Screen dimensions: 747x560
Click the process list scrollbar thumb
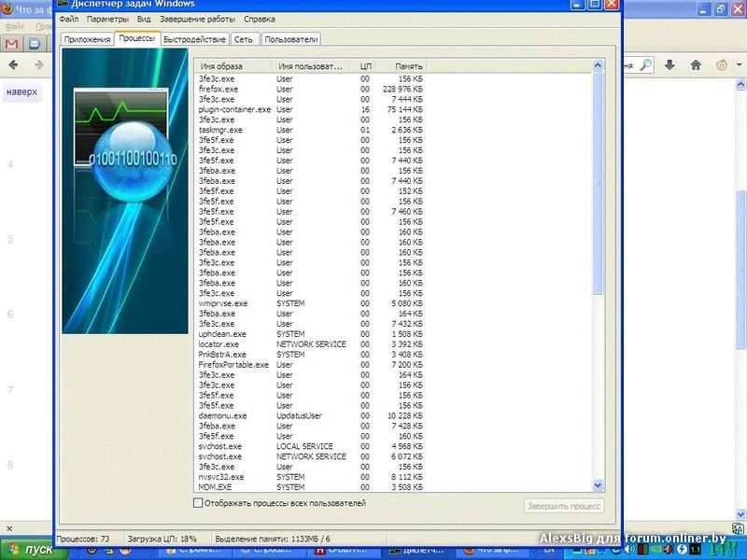(598, 183)
